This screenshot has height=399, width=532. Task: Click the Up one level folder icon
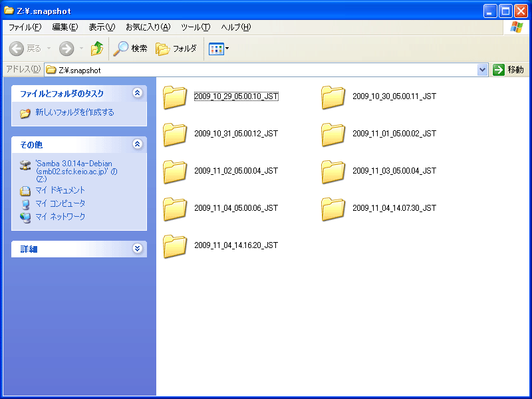point(97,49)
